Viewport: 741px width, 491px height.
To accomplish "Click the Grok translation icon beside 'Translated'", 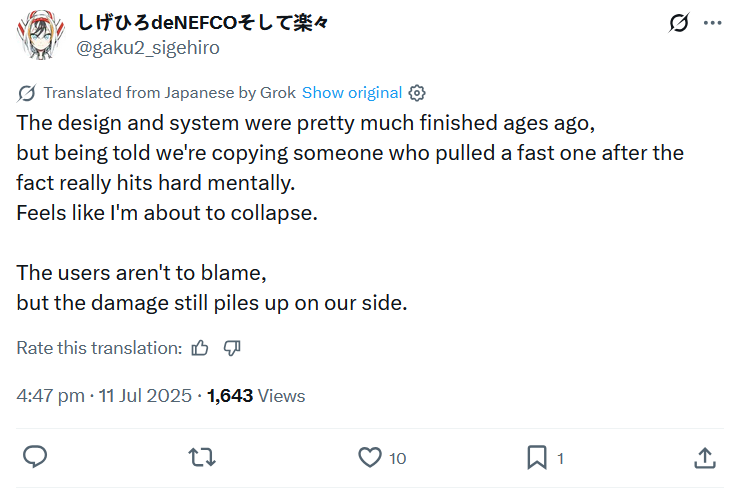I will [x=27, y=93].
